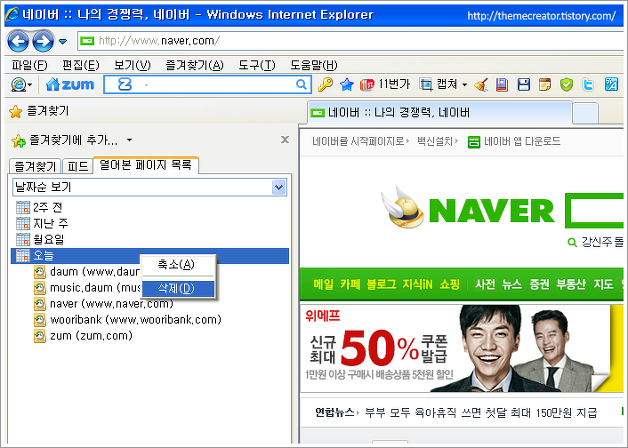This screenshot has height=448, width=628.
Task: Open 블로그 in Naver menu bar
Action: [x=381, y=284]
